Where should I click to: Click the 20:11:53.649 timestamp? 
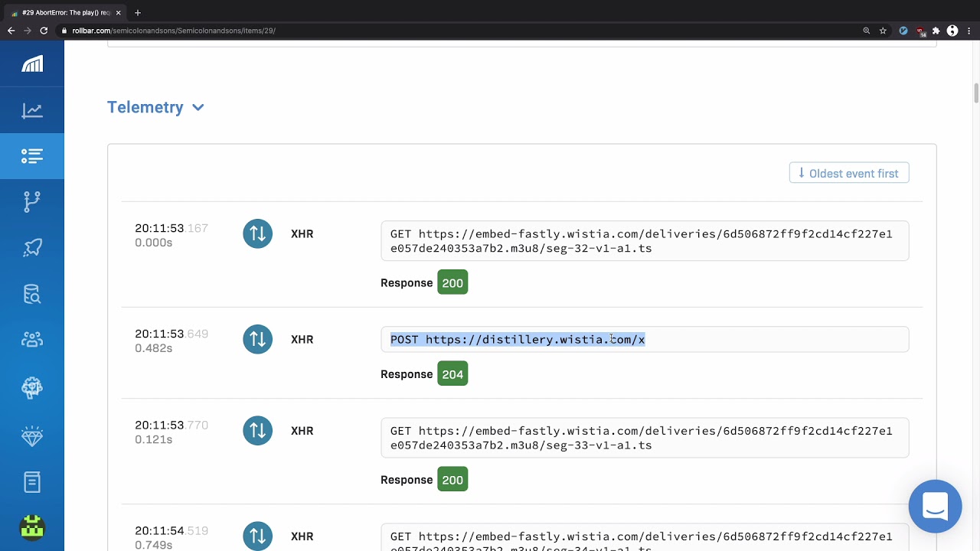tap(171, 334)
